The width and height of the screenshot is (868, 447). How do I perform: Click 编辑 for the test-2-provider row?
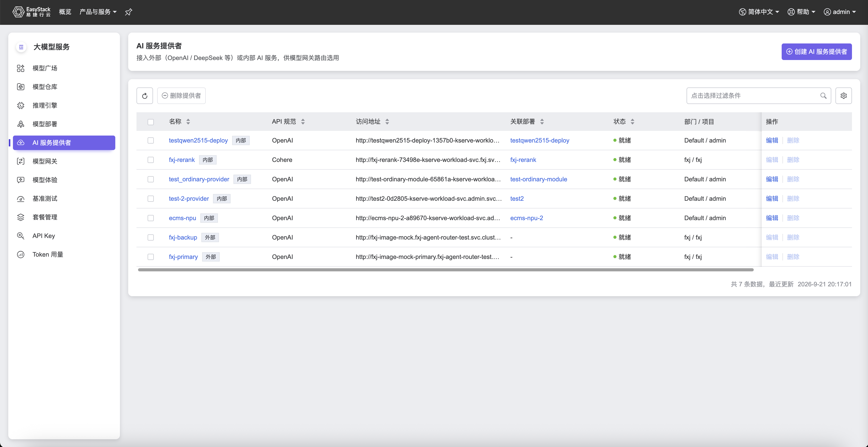[x=772, y=199]
